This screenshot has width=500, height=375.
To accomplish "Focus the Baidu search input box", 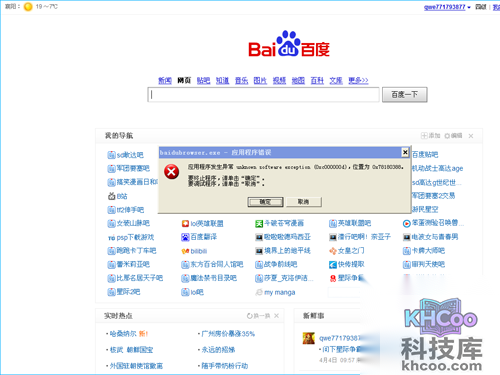I will [x=263, y=95].
